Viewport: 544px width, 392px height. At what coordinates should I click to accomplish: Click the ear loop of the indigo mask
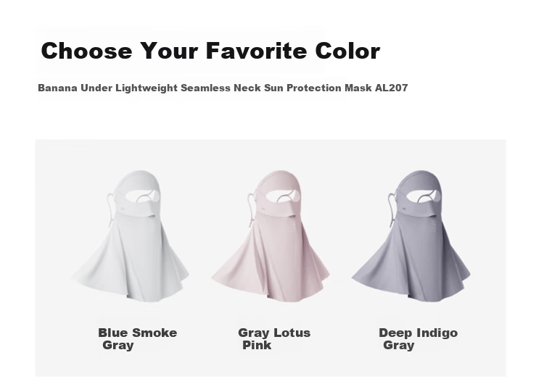[x=391, y=209]
